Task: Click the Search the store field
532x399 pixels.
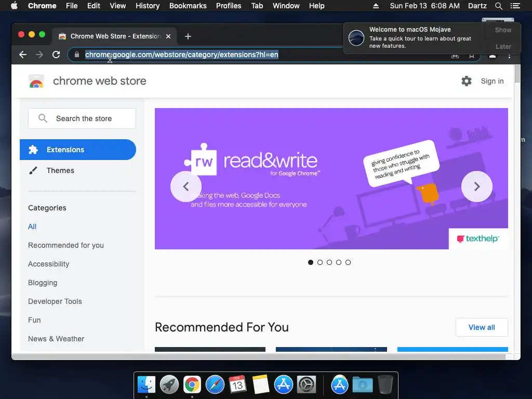Action: (x=82, y=118)
